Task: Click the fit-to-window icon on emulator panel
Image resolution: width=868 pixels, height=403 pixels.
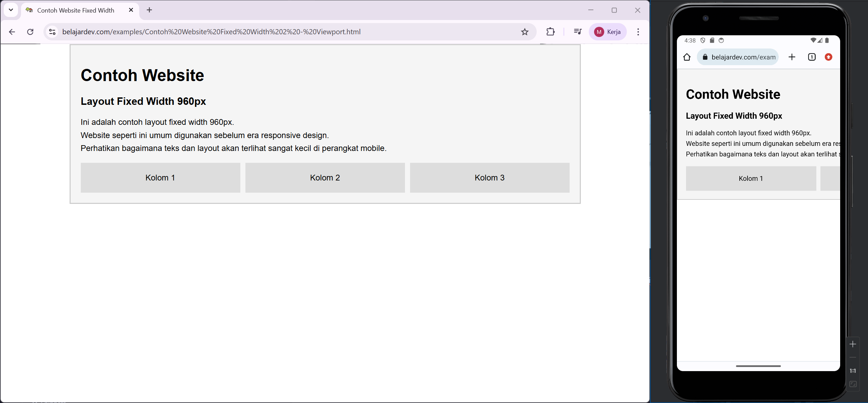Action: [x=853, y=384]
